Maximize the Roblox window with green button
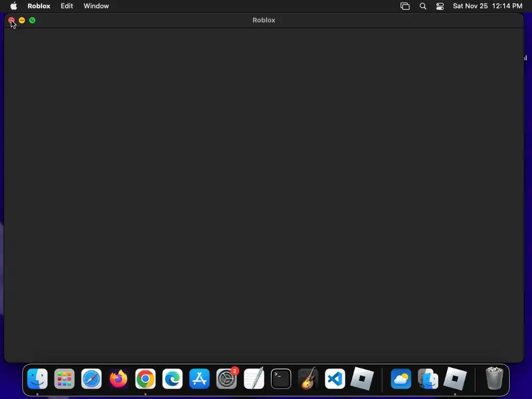 point(32,20)
